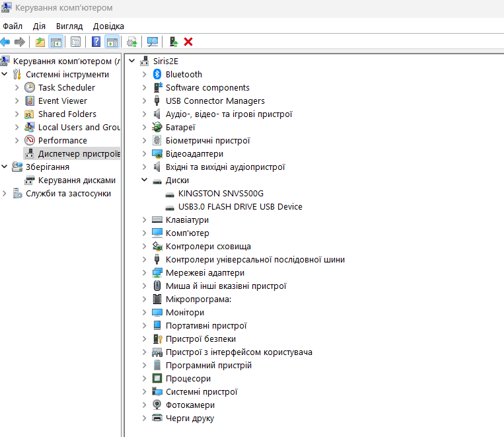Click the Back arrow toolbar icon
This screenshot has height=437, width=504.
[x=5, y=42]
